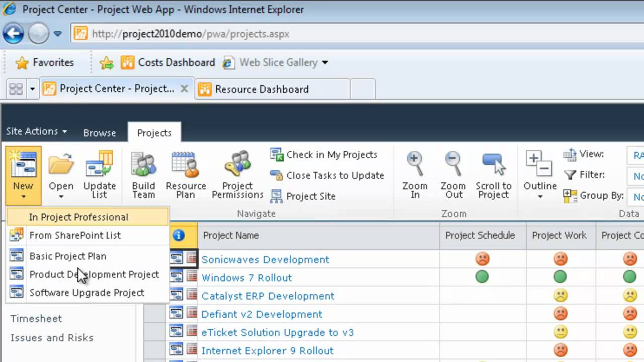Close the Project Center browser tab
Viewport: 644px width, 362px height.
click(184, 88)
